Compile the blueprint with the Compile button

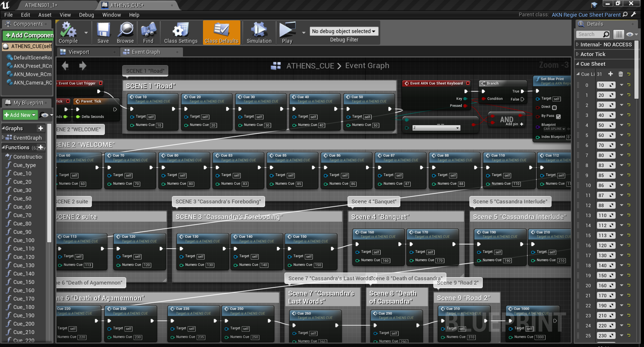(x=68, y=33)
